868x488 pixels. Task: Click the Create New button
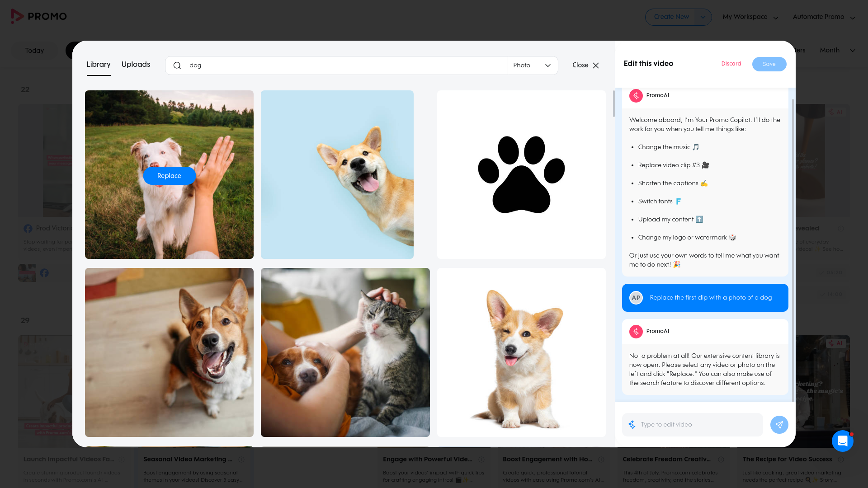(x=671, y=17)
